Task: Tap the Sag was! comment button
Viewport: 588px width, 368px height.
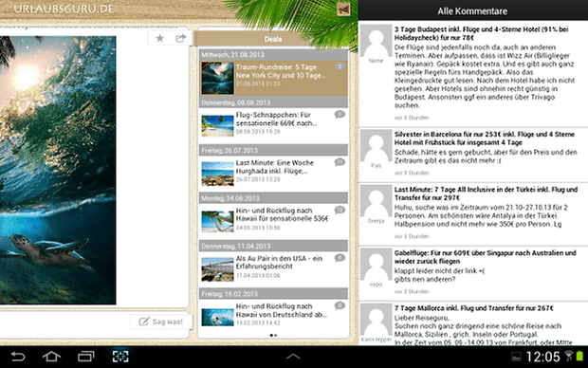Action: 161,322
